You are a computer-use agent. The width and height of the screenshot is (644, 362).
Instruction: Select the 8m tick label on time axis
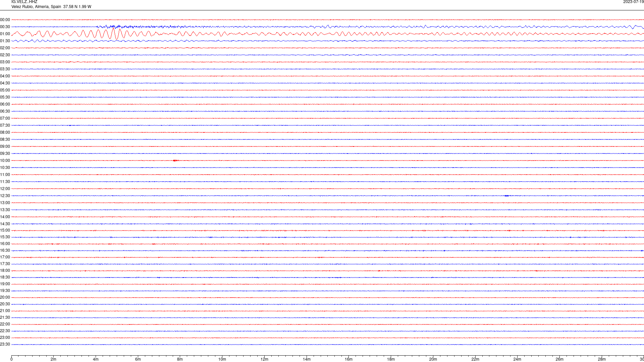point(180,359)
